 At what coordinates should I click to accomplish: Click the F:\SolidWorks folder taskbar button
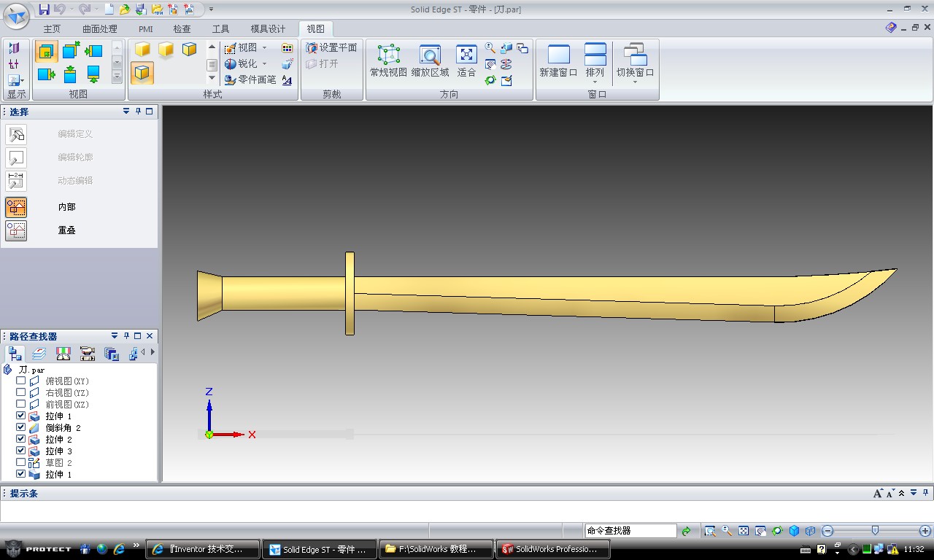[436, 549]
